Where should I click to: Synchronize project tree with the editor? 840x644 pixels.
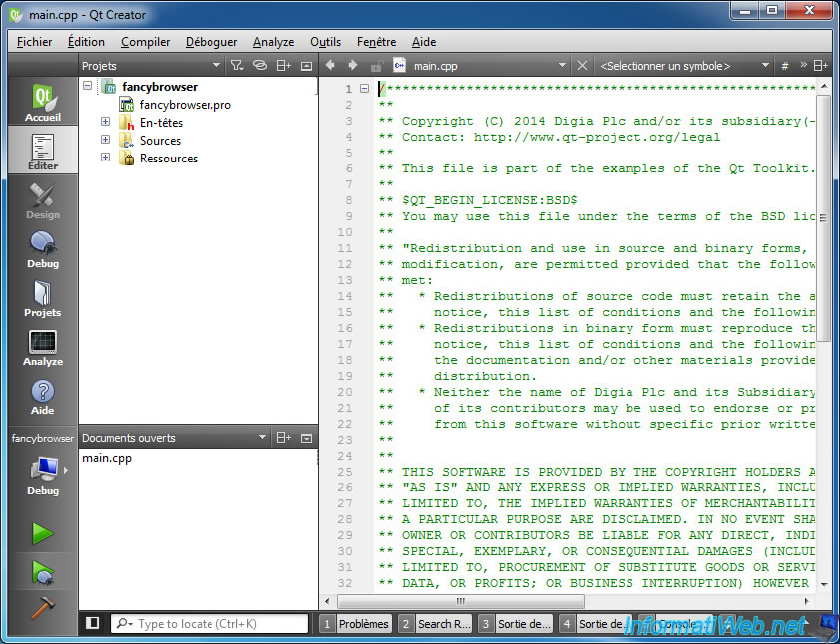[260, 65]
